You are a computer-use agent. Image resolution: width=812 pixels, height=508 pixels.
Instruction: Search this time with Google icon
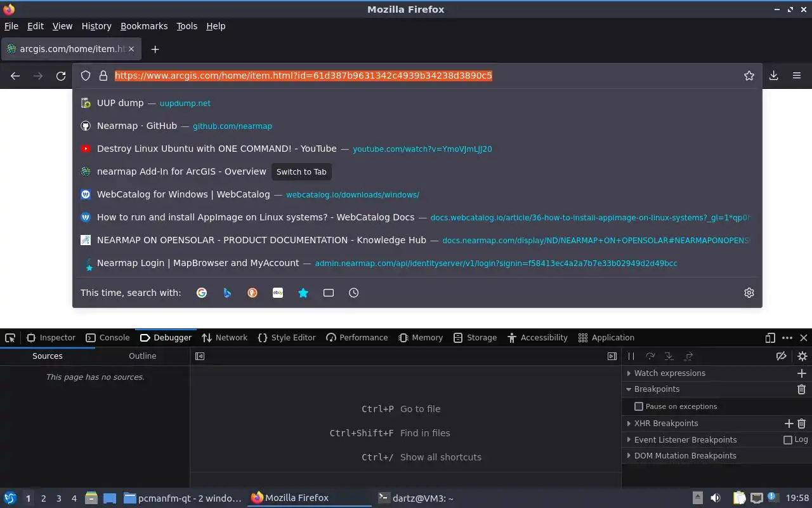[202, 293]
